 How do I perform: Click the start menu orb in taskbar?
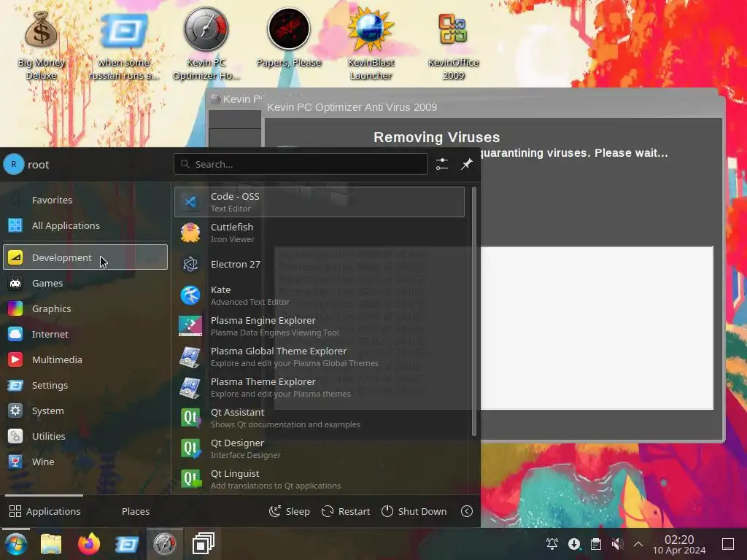[x=16, y=544]
